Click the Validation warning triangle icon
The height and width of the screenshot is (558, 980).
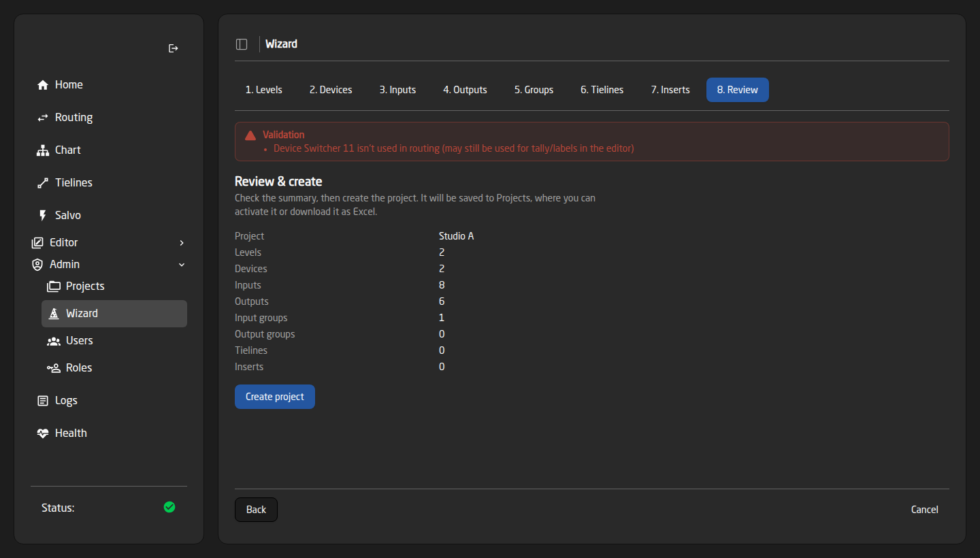250,135
